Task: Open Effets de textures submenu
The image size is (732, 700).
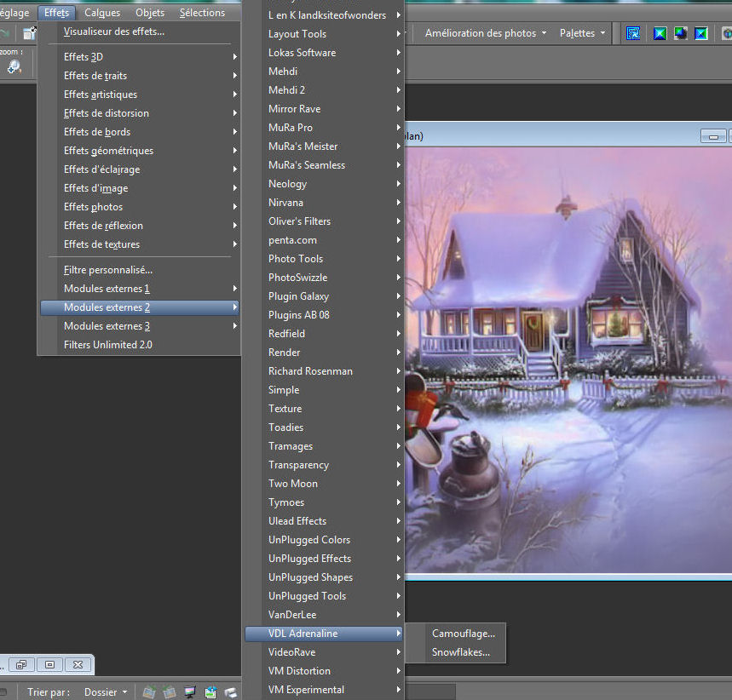Action: pyautogui.click(x=140, y=244)
